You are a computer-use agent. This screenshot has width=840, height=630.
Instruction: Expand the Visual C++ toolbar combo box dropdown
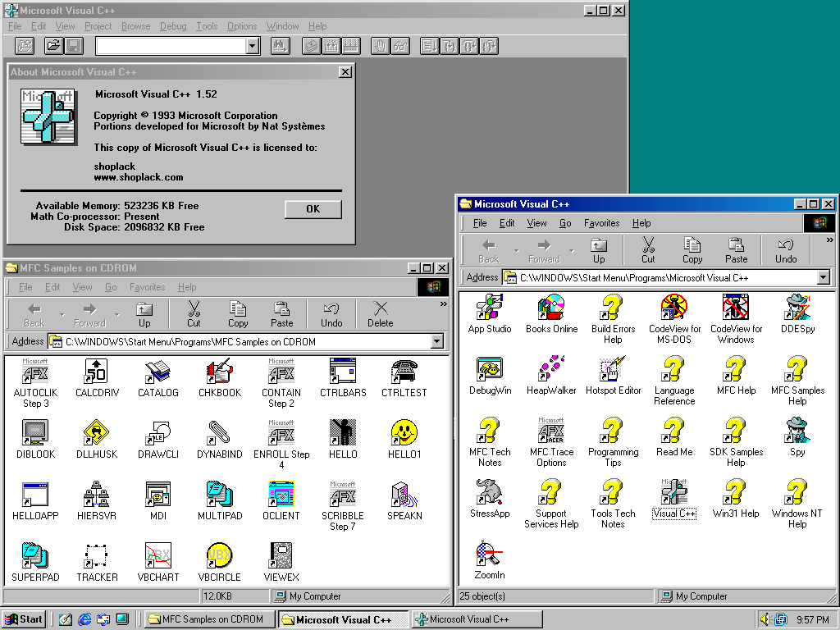click(x=253, y=46)
